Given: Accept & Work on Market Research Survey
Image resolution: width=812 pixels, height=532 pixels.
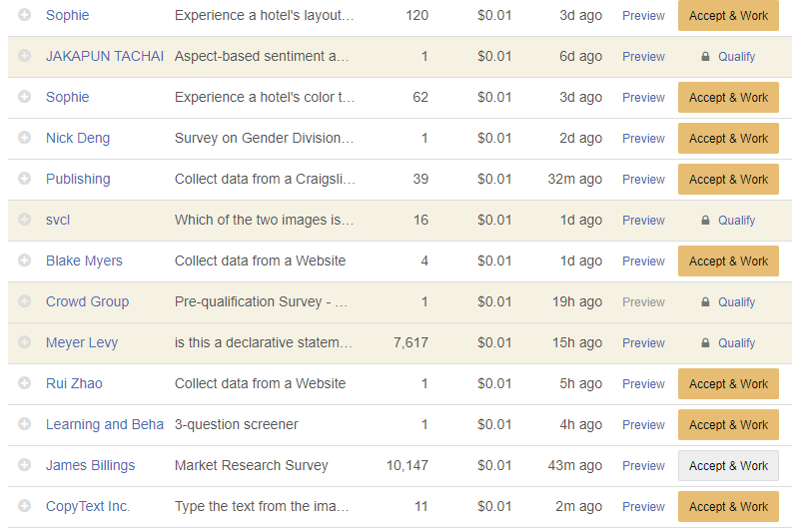Looking at the screenshot, I should click(x=728, y=465).
